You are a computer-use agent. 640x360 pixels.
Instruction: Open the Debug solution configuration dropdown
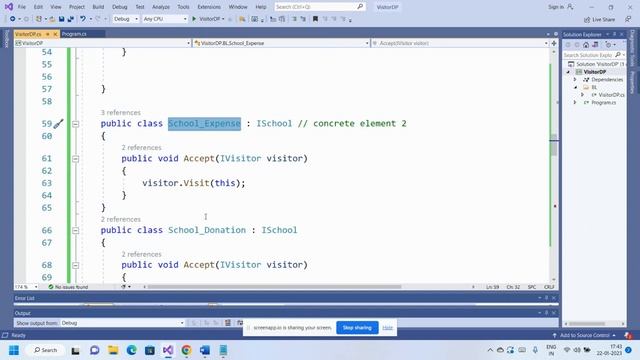tap(126, 19)
